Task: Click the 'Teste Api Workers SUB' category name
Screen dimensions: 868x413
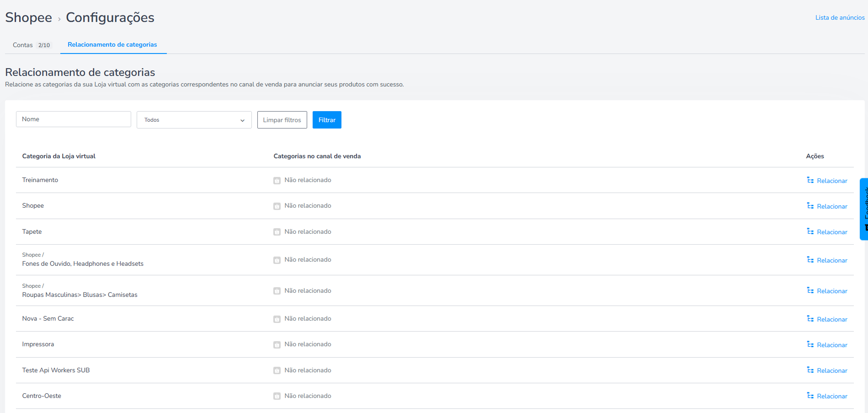Action: 56,370
